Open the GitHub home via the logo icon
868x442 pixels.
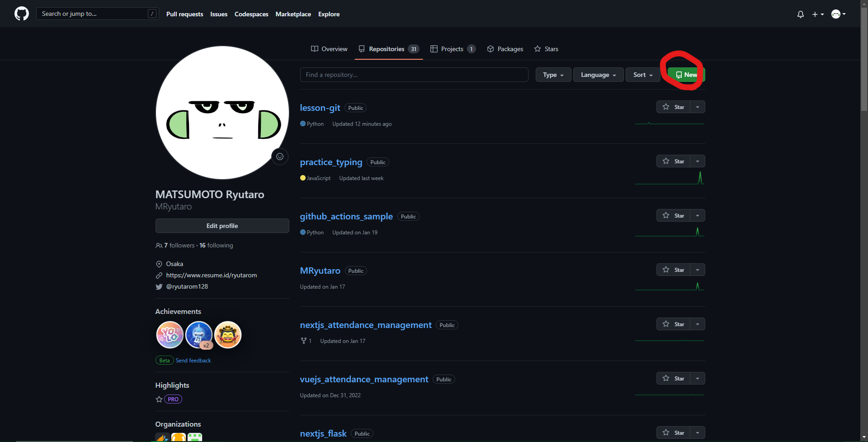[x=21, y=14]
